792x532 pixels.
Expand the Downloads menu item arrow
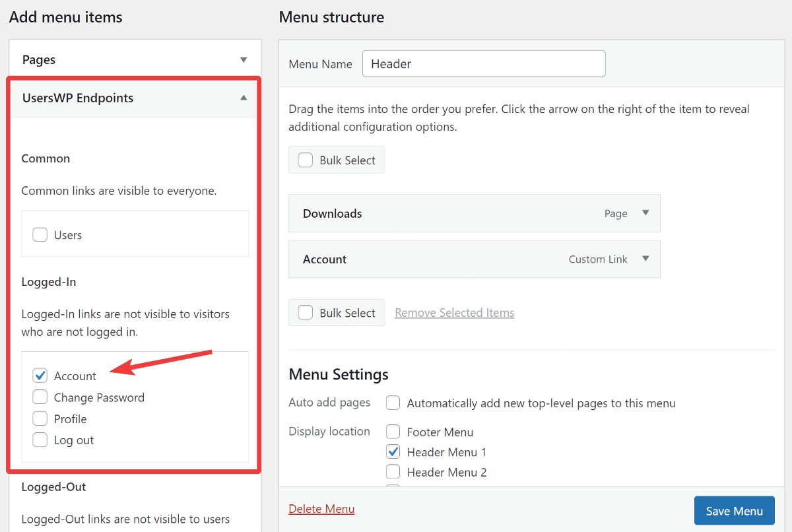pyautogui.click(x=645, y=213)
